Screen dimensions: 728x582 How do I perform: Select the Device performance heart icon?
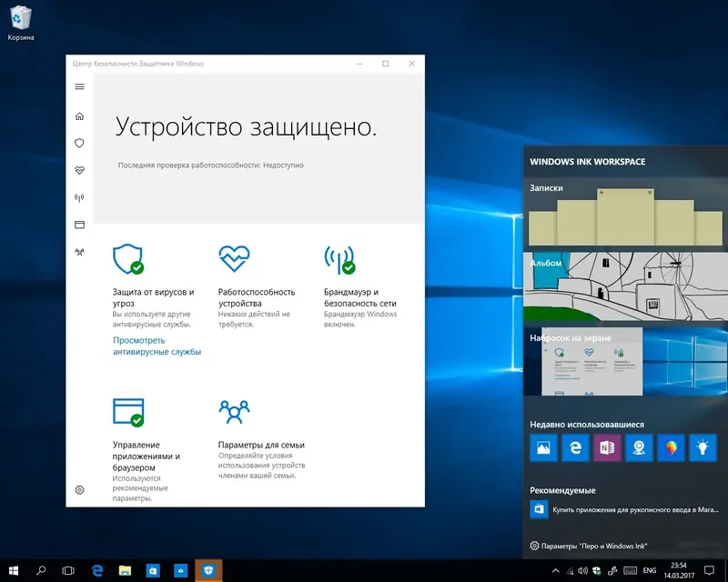pyautogui.click(x=235, y=258)
